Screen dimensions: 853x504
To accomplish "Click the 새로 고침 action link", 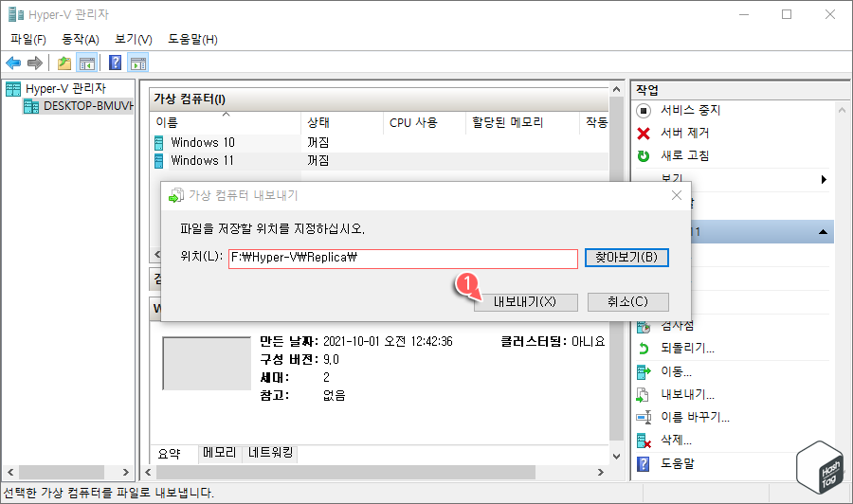I will coord(685,156).
